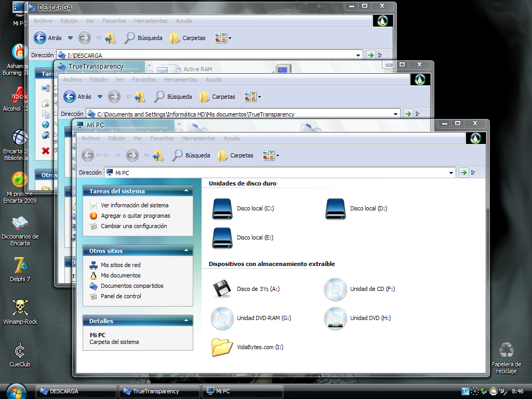Launch Winamp-Rock from the desktop

[20, 305]
